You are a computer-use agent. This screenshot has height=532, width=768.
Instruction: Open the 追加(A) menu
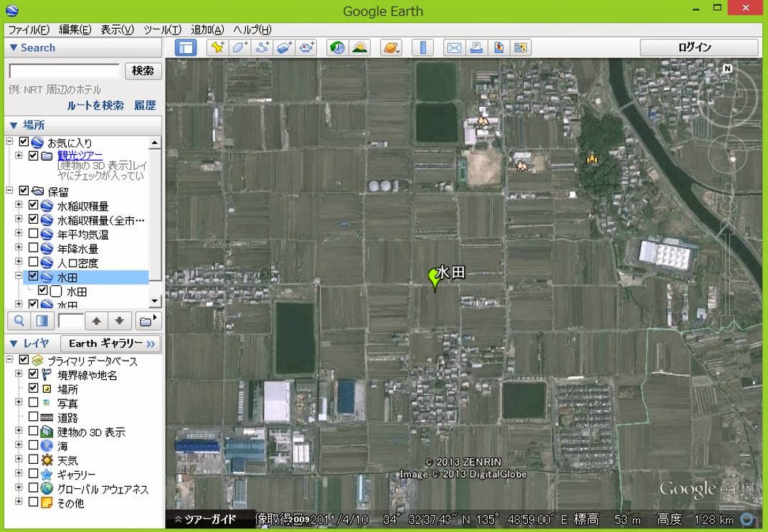pyautogui.click(x=207, y=30)
